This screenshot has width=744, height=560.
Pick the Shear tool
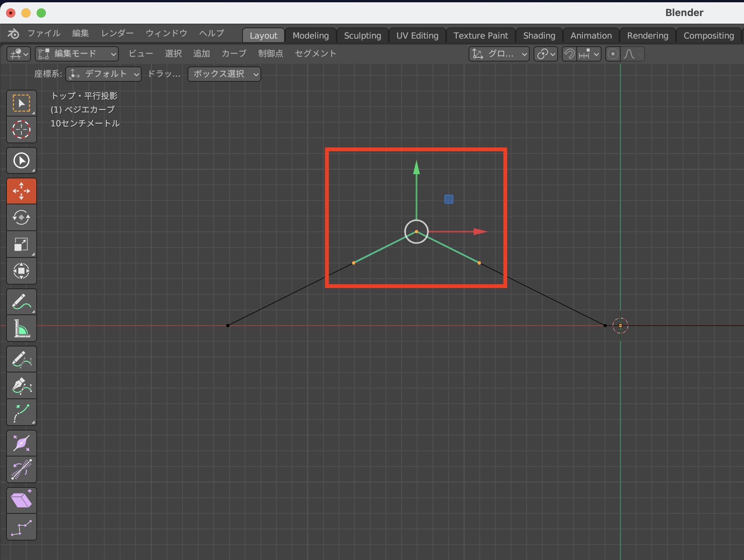(21, 500)
